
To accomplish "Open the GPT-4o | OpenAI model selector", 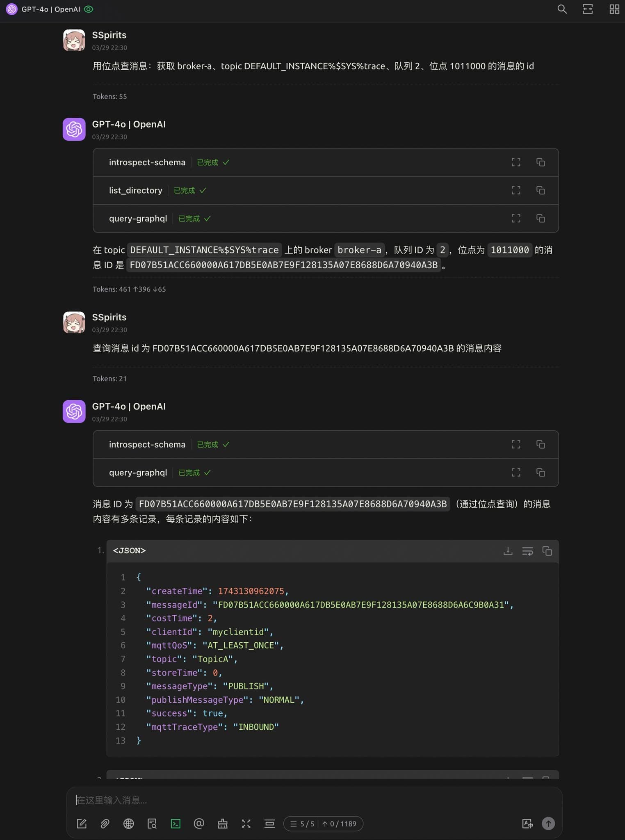I will (50, 9).
